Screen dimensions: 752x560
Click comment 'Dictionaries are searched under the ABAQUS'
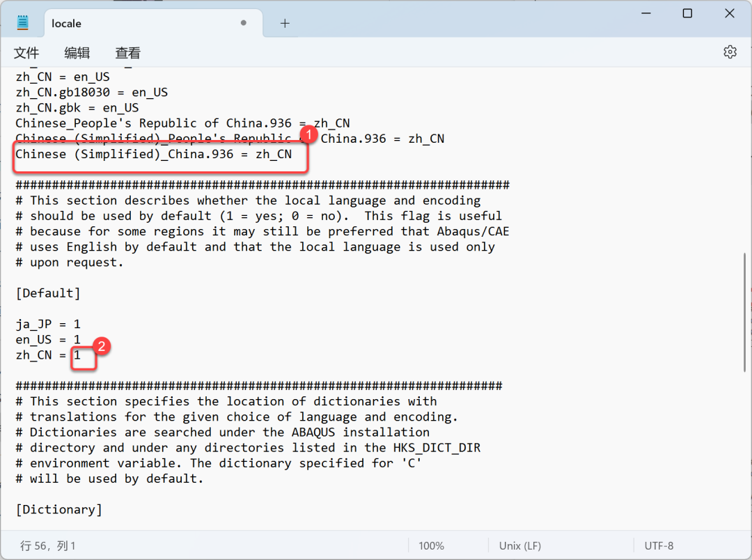click(223, 432)
